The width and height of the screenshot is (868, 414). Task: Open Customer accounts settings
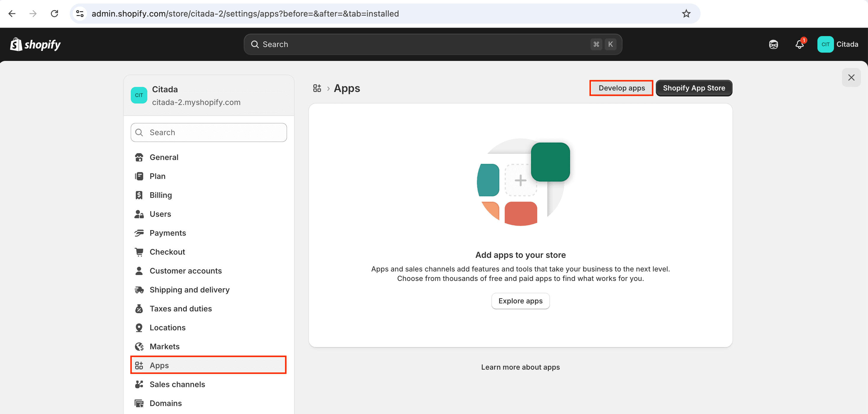coord(209,271)
